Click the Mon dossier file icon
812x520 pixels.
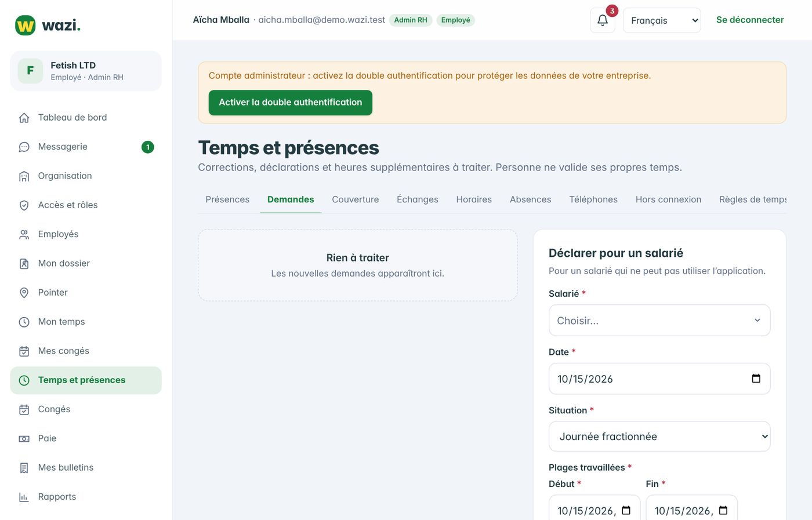[x=24, y=264]
